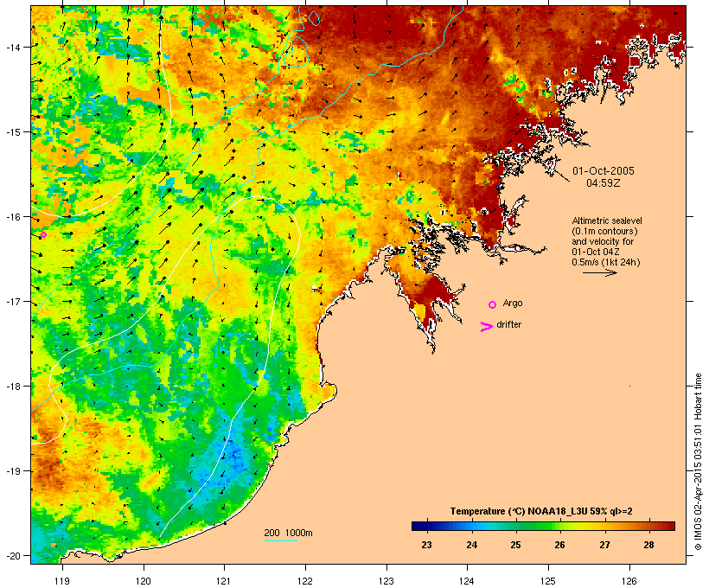
Task: Click the IMOS Hobart time credit text
Action: (x=699, y=462)
